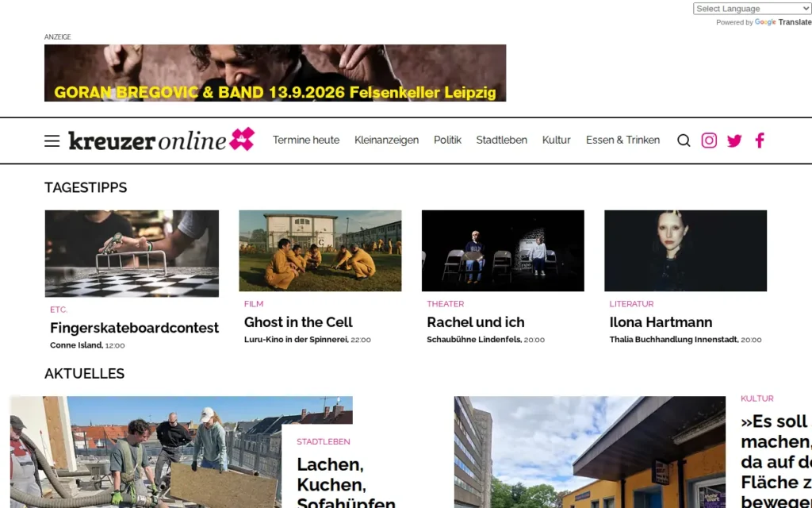Open the Fingerskateboardcontest headline
Viewport: 812px width, 508px height.
135,328
